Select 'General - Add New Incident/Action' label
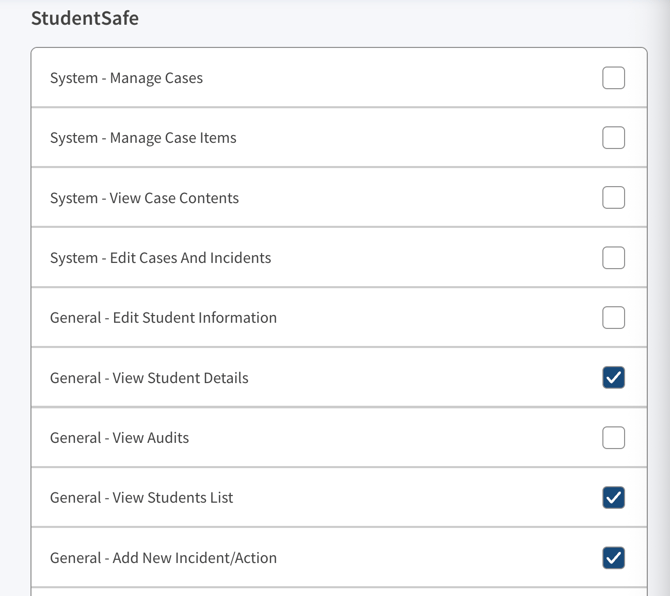This screenshot has height=596, width=670. click(x=163, y=558)
